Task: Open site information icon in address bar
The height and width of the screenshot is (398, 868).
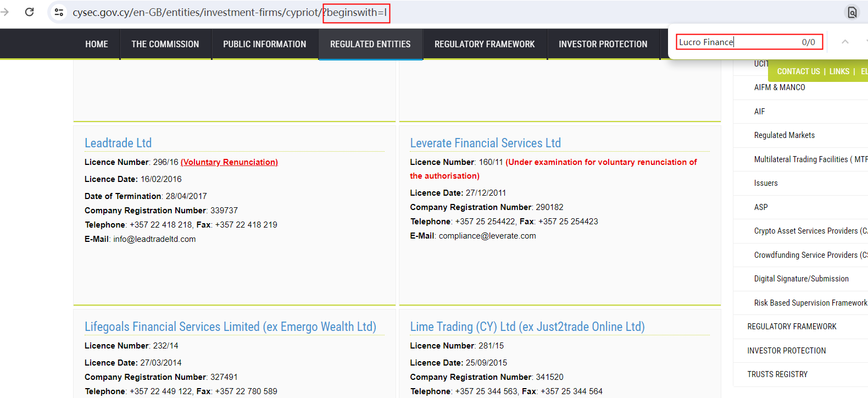Action: (59, 12)
